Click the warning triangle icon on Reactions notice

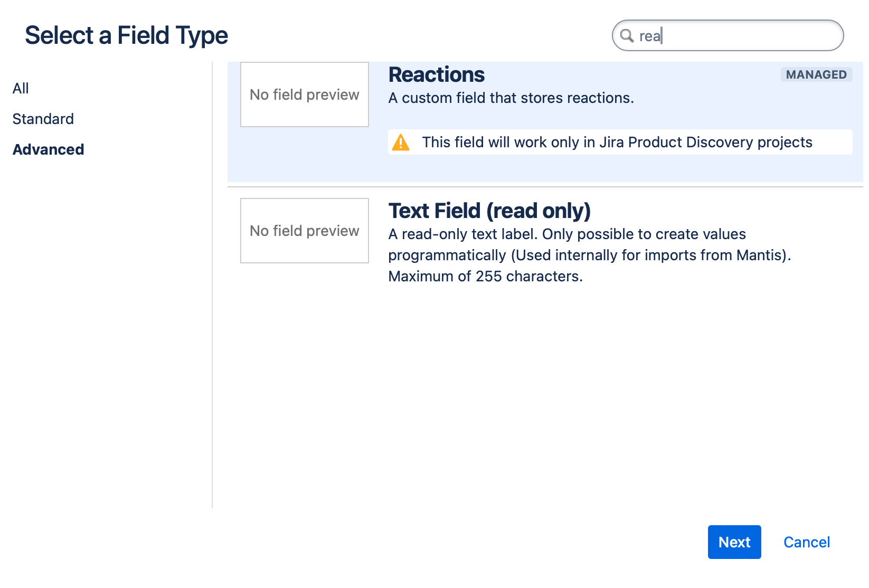pos(401,143)
